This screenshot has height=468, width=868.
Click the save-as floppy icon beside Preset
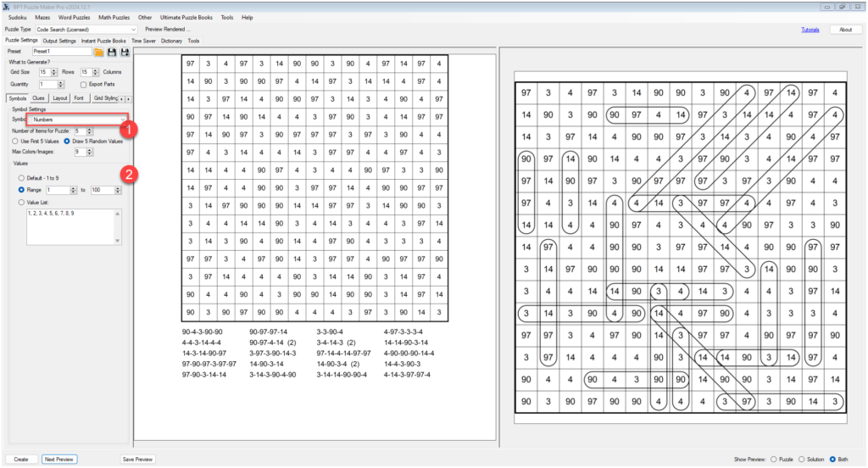click(x=125, y=52)
